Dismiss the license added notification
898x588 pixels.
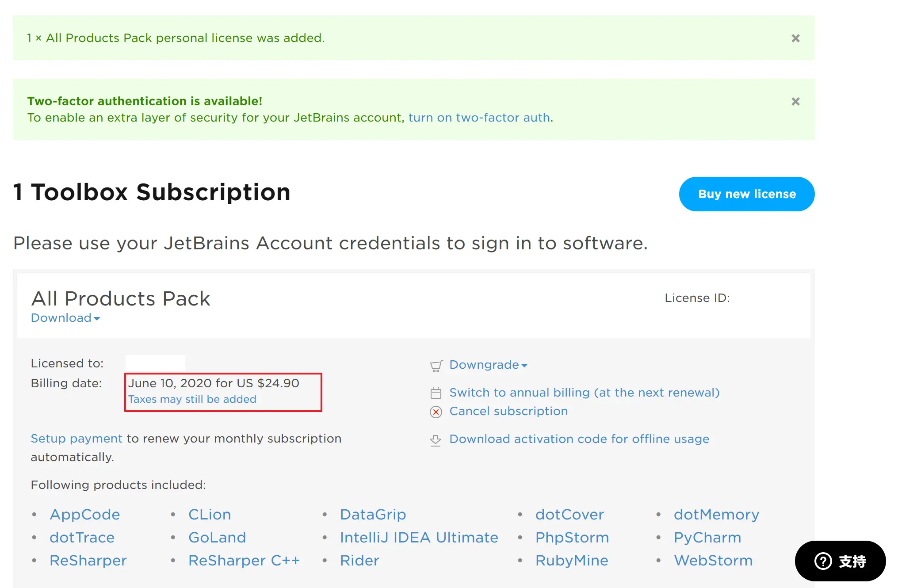tap(795, 38)
